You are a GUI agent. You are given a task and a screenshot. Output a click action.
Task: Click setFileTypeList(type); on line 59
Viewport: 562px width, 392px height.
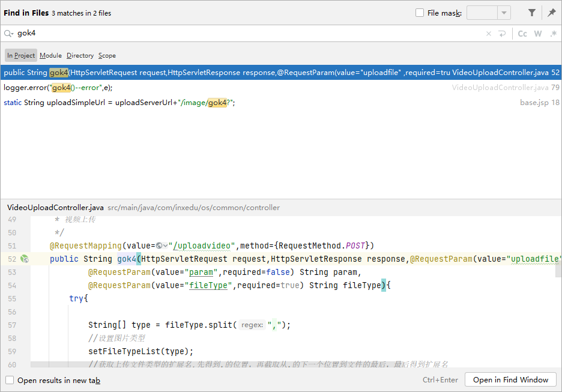141,351
